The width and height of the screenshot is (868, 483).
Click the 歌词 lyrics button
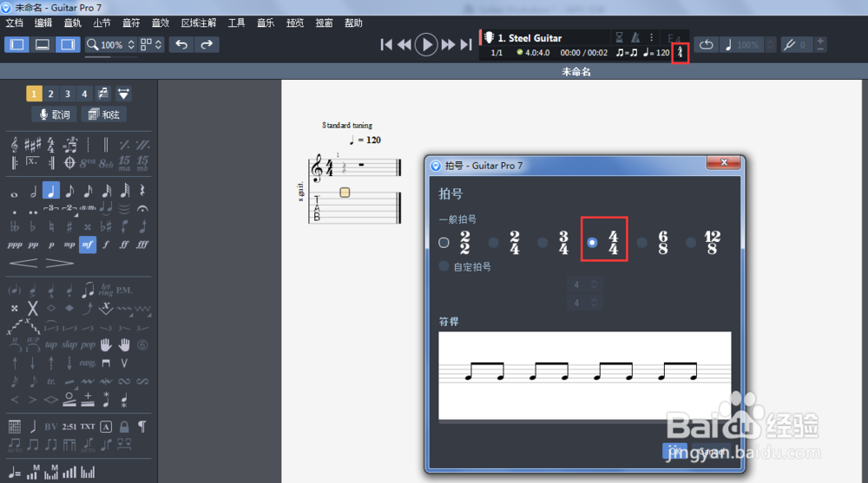coord(54,114)
